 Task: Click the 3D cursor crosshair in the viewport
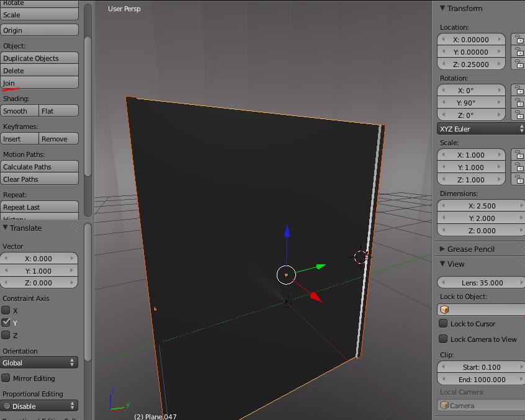[361, 257]
